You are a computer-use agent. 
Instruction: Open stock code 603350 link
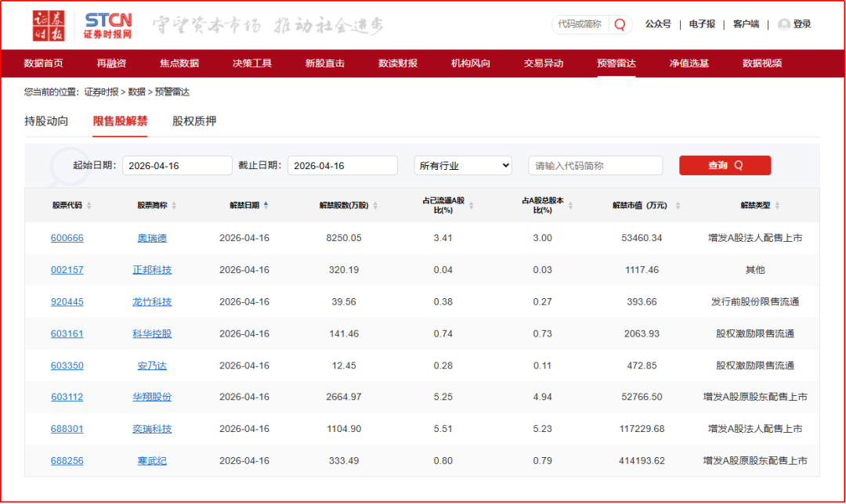tap(67, 365)
